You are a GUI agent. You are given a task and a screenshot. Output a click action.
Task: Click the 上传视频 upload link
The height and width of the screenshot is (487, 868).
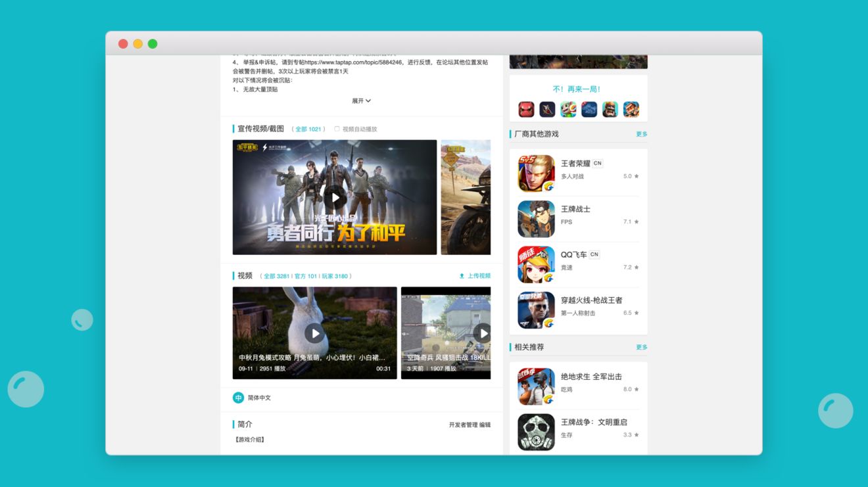pyautogui.click(x=479, y=276)
